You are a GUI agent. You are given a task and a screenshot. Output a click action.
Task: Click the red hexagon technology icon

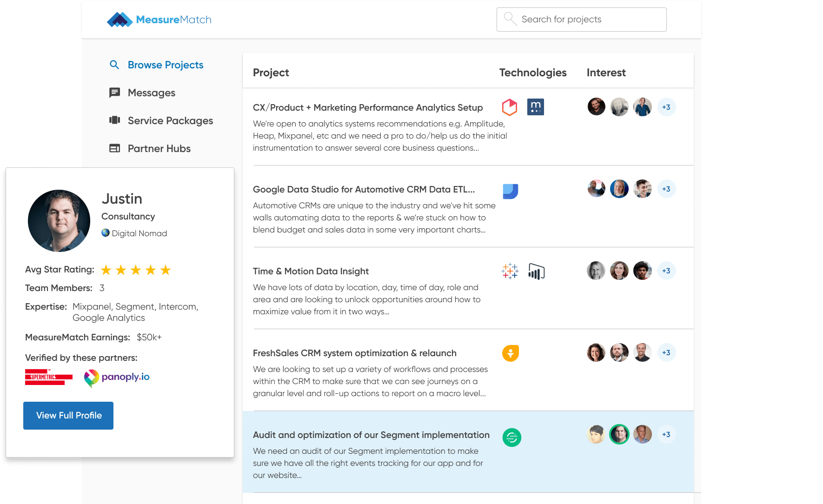tap(510, 107)
